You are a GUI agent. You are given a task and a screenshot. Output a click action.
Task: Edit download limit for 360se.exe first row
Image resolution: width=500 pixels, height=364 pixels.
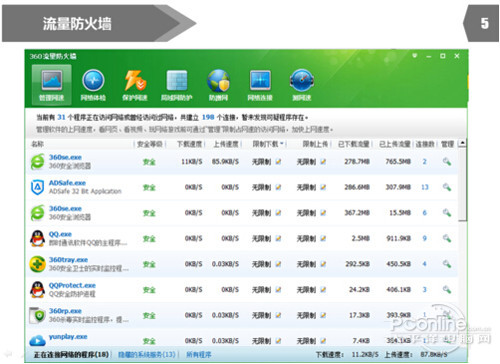click(278, 162)
